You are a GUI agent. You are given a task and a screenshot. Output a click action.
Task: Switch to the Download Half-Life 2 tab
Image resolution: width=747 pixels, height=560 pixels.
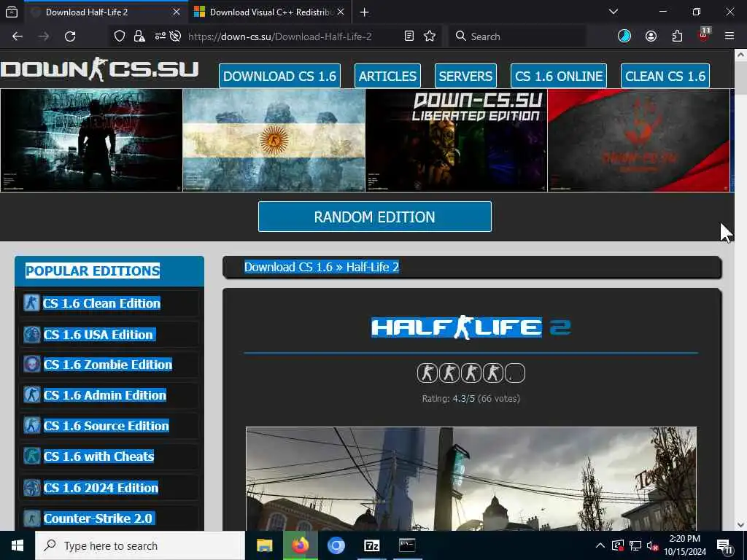click(106, 12)
